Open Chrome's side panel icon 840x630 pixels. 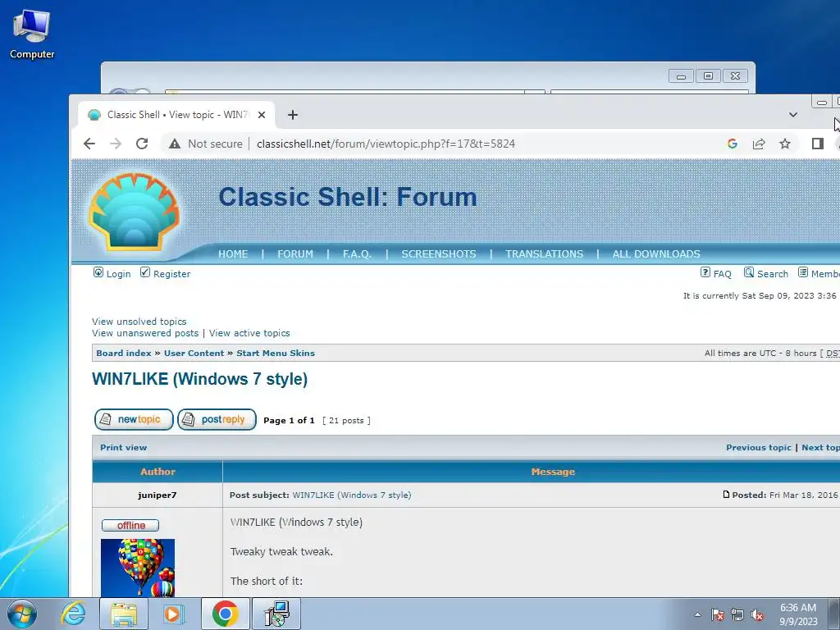point(818,144)
